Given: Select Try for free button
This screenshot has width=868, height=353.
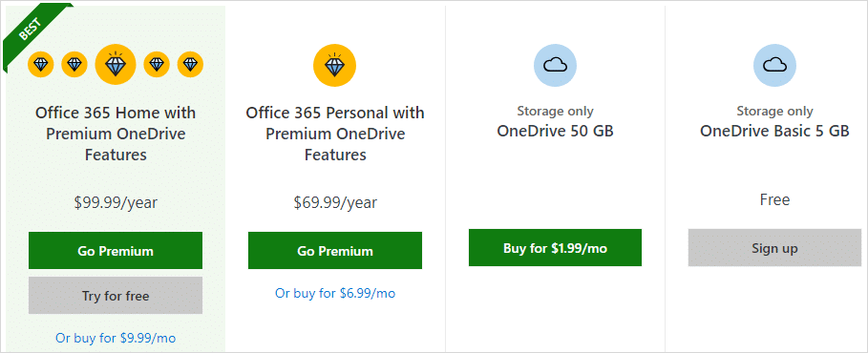Looking at the screenshot, I should (116, 296).
